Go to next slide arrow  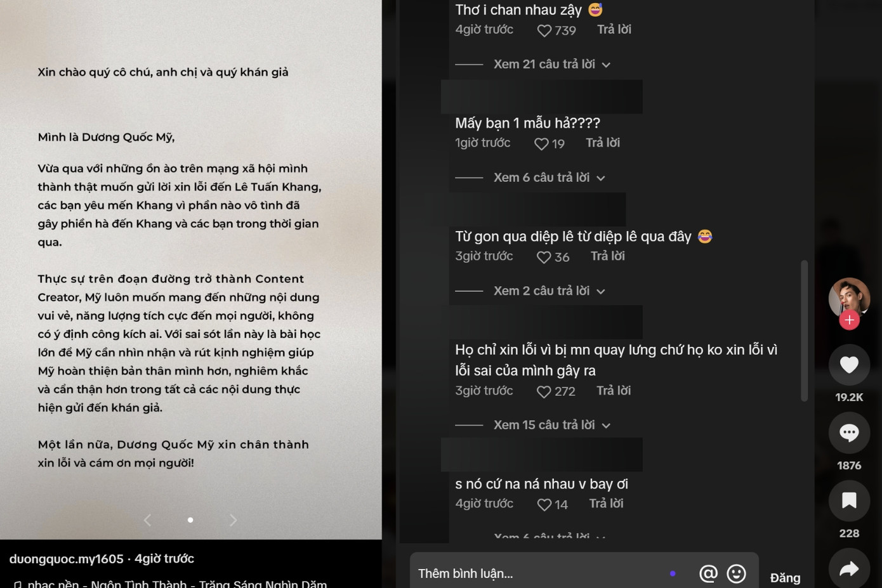(x=233, y=520)
